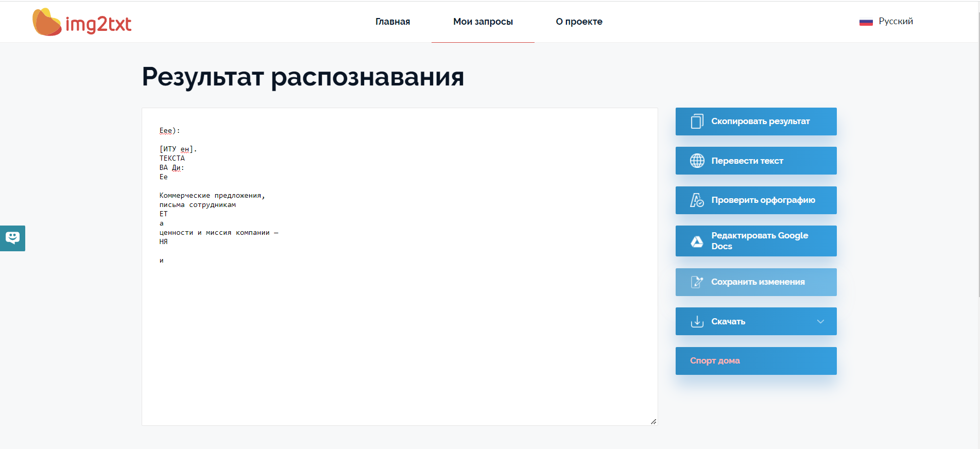Screen dimensions: 980x449
Task: Open the О проекте page
Action: pyautogui.click(x=579, y=22)
